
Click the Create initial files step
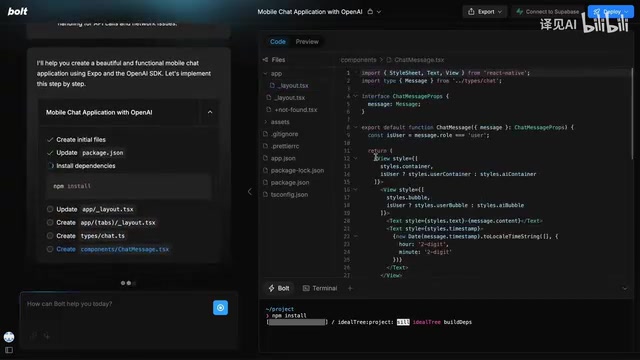coord(81,140)
